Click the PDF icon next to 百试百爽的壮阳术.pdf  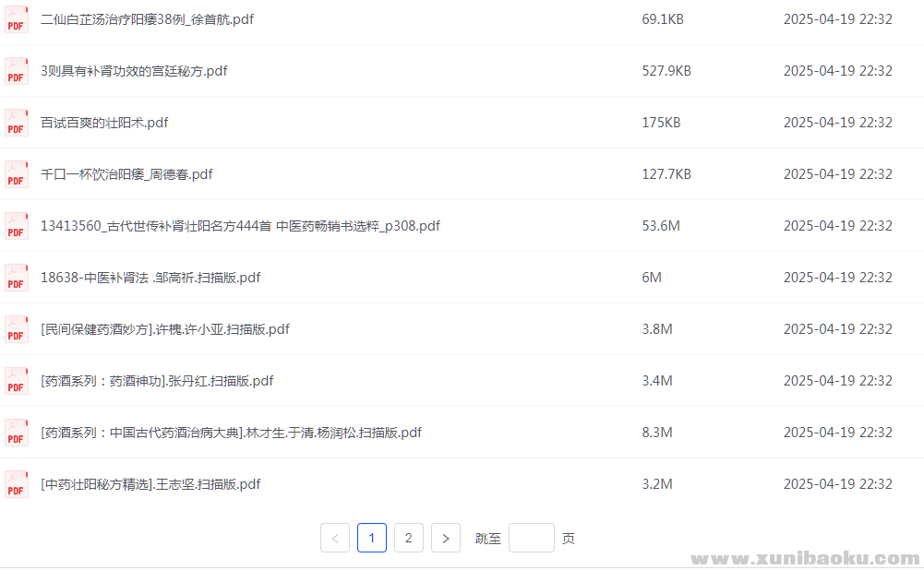point(17,122)
